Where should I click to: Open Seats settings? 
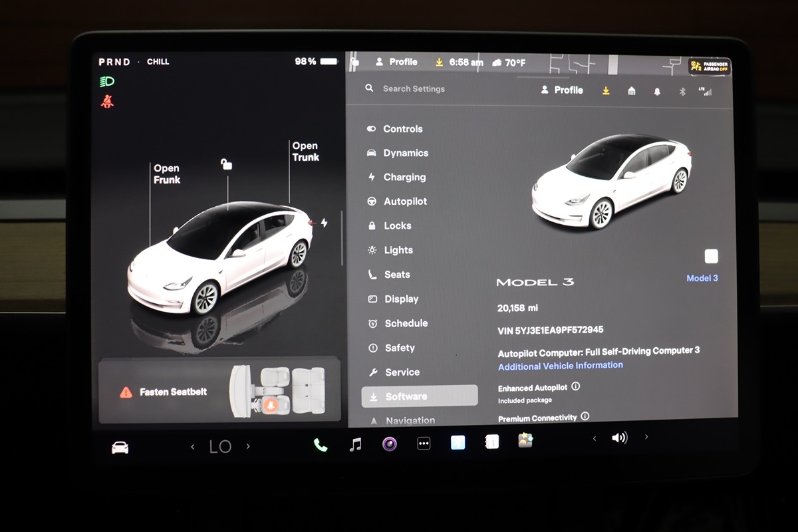point(389,275)
